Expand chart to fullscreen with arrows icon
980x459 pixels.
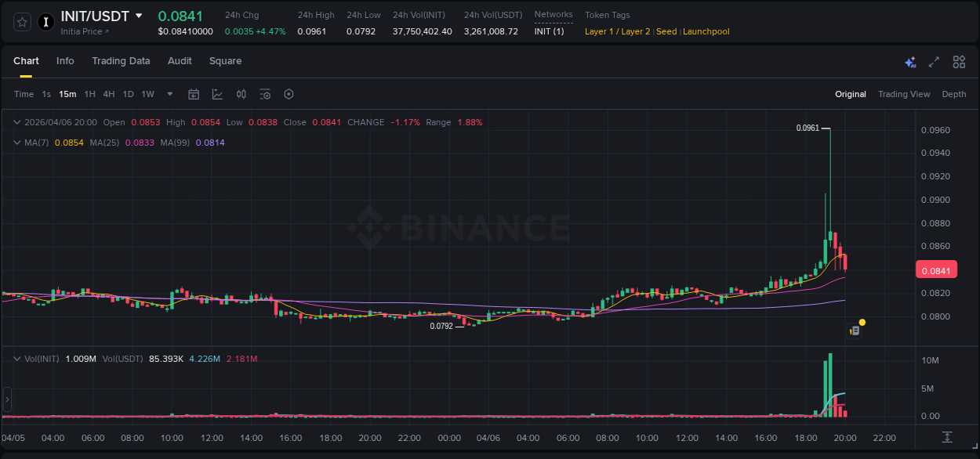point(934,62)
